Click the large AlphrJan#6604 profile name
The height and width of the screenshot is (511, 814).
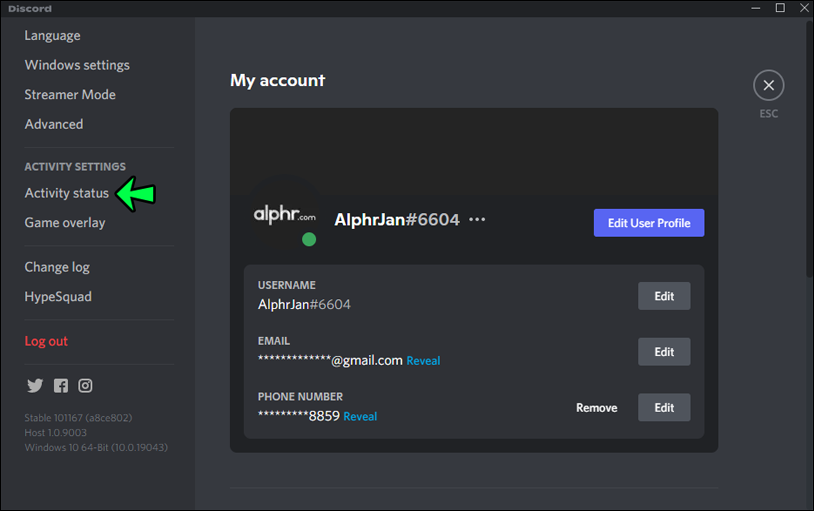point(397,220)
